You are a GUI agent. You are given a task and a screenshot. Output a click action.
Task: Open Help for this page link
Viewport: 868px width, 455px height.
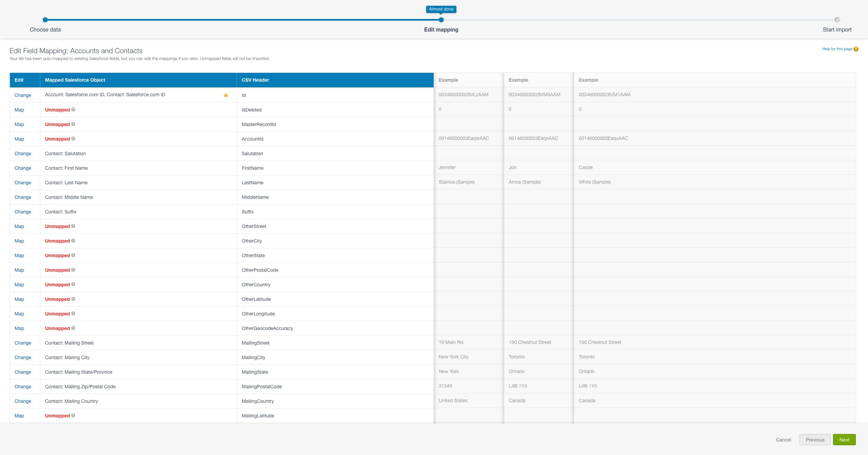pos(837,49)
